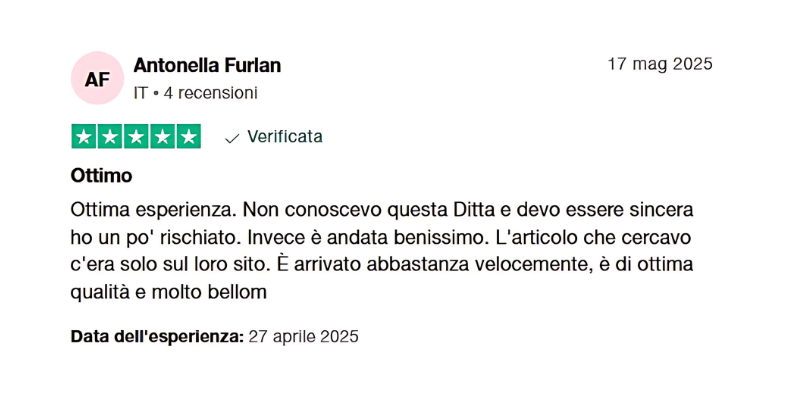Screen dimensions: 800x400
Task: Click the experience date 27 aprile 2025
Action: coord(304,337)
